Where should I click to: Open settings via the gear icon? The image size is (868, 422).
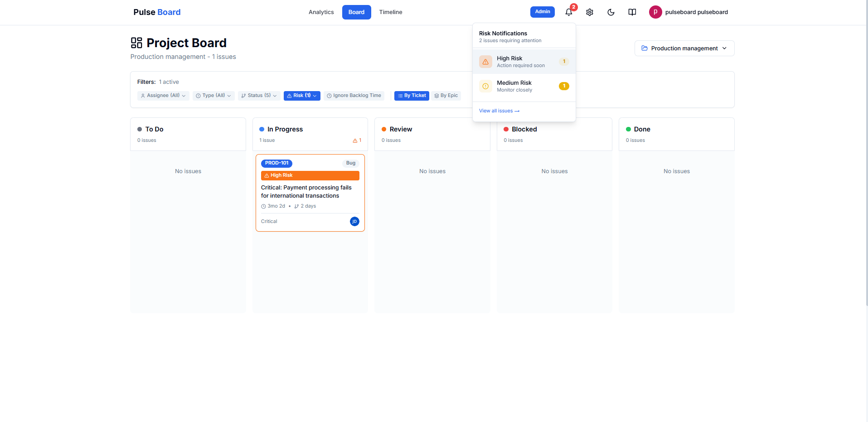[x=589, y=12]
